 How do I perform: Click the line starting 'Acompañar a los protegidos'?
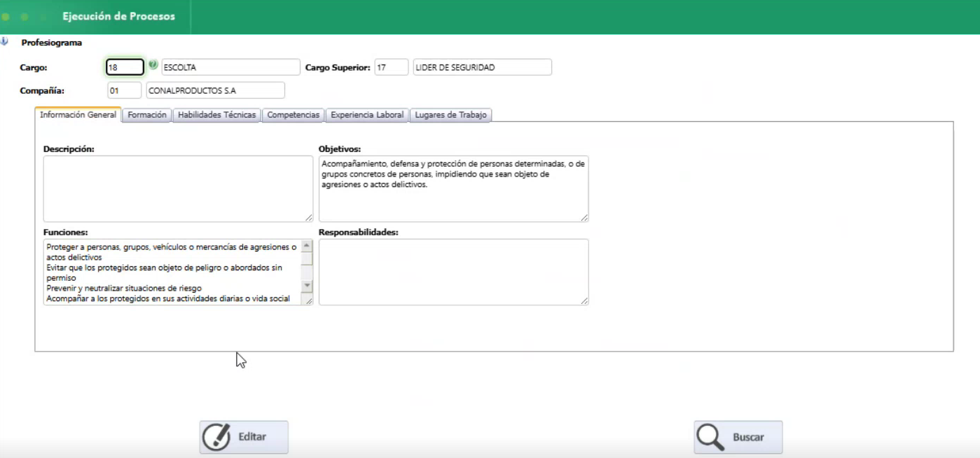coord(168,298)
